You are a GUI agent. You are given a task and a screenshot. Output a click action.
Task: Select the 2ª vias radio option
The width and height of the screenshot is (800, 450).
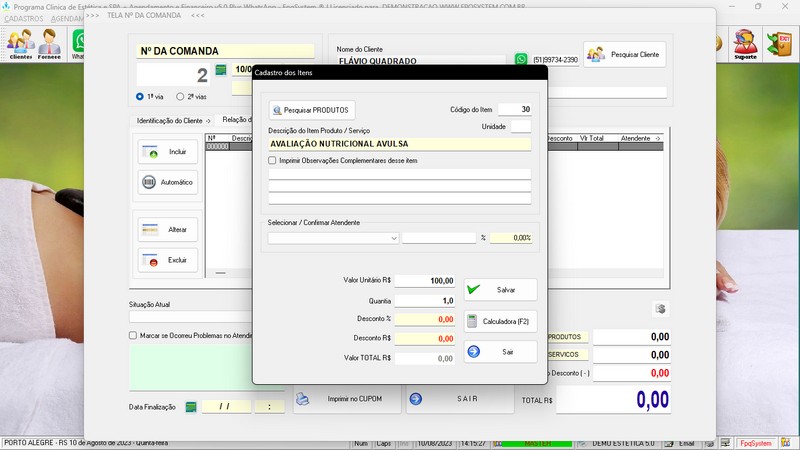coord(180,96)
